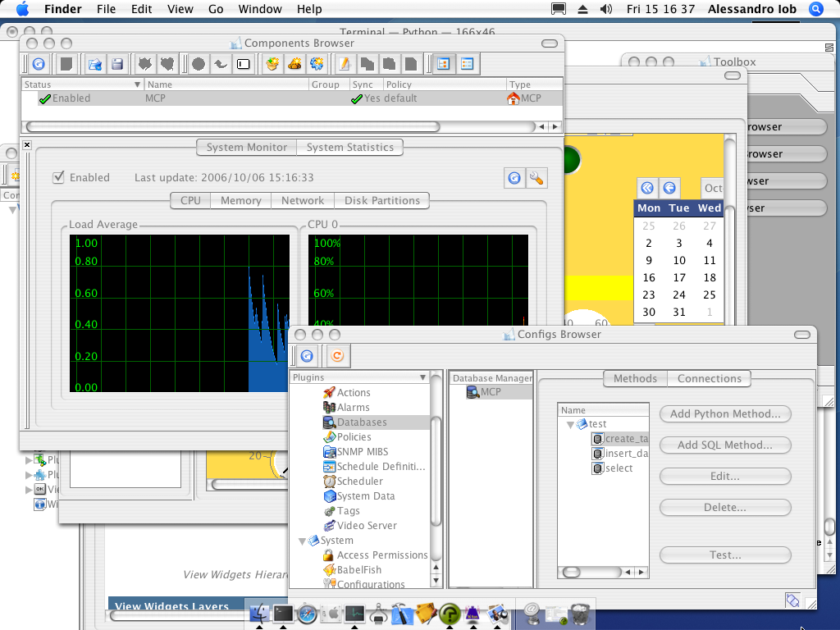Image resolution: width=840 pixels, height=630 pixels.
Task: Open Safari from the Dock
Action: click(307, 613)
